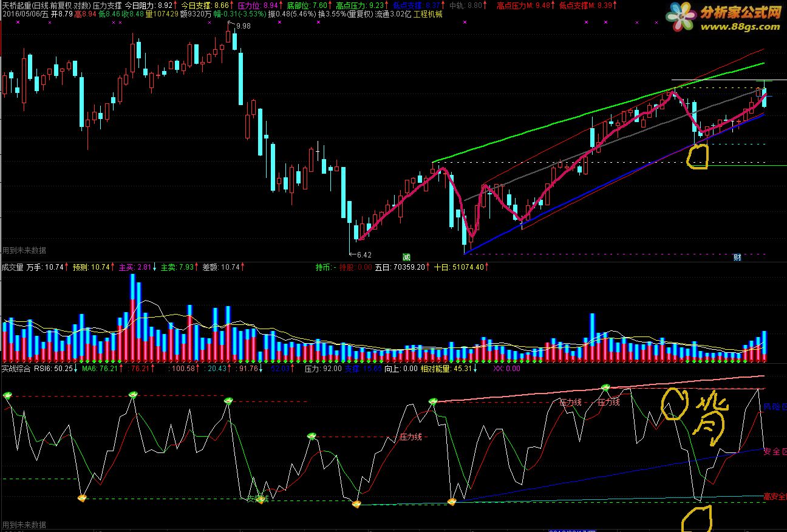Select green peak marker where pink pressure line starts
Screen dimensions: 787x532
click(x=433, y=401)
